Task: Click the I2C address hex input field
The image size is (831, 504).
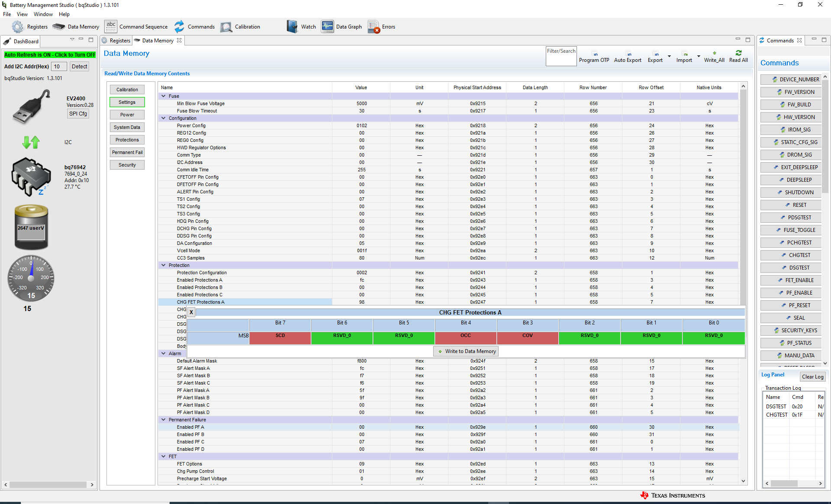Action: click(x=59, y=67)
